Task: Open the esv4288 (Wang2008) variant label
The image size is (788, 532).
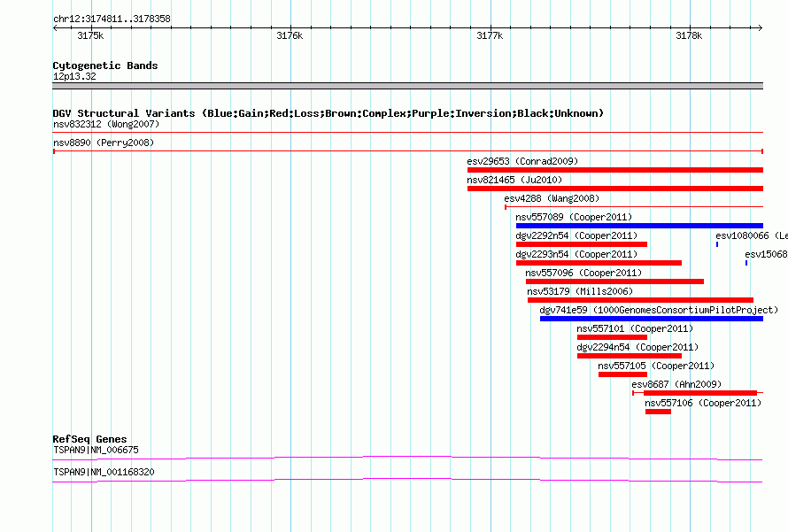Action: pos(552,198)
